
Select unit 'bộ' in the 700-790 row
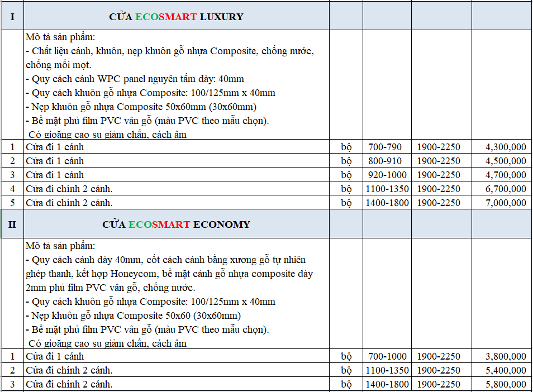pyautogui.click(x=346, y=147)
